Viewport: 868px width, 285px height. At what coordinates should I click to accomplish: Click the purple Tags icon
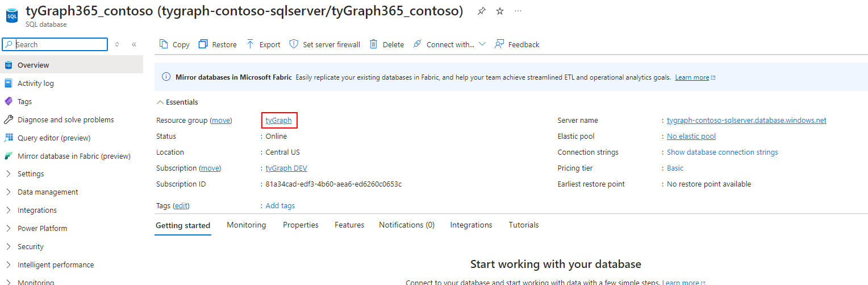[9, 101]
